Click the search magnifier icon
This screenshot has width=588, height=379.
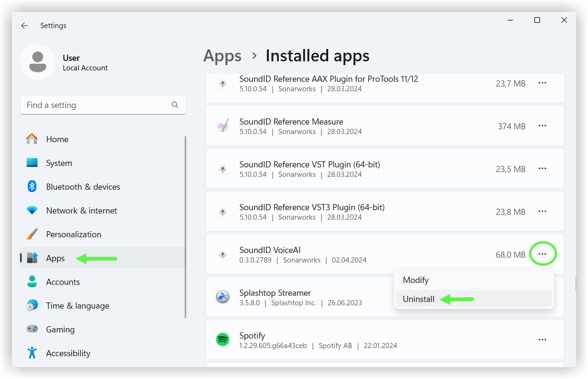tap(175, 105)
